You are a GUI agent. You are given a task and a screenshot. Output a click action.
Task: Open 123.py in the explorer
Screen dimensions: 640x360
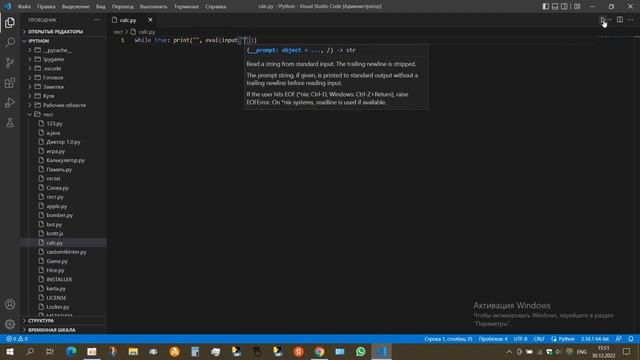(x=63, y=124)
